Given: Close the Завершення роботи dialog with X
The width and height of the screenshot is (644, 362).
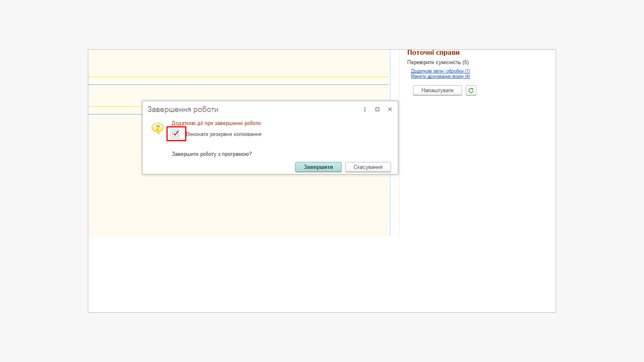Looking at the screenshot, I should pyautogui.click(x=390, y=109).
